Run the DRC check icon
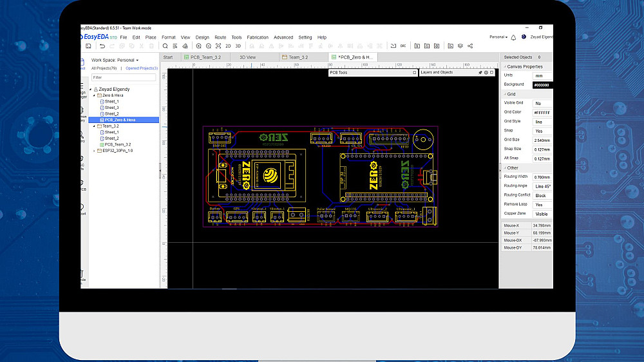 [403, 46]
